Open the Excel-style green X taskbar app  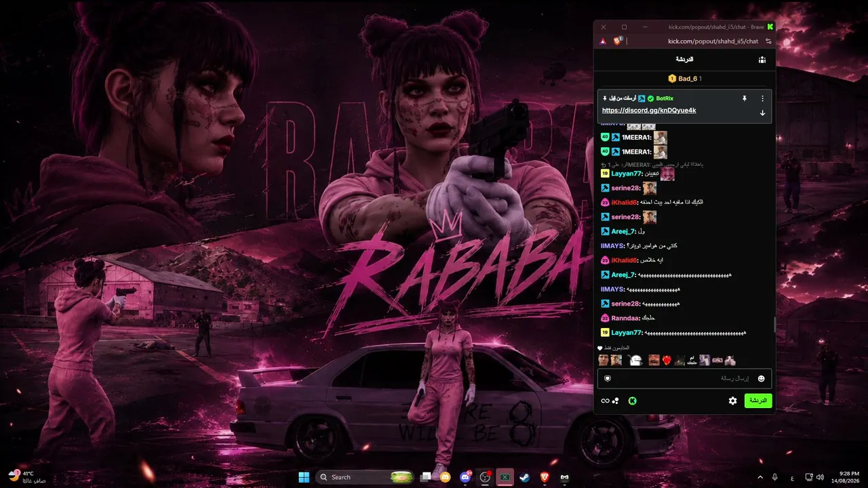tap(505, 477)
